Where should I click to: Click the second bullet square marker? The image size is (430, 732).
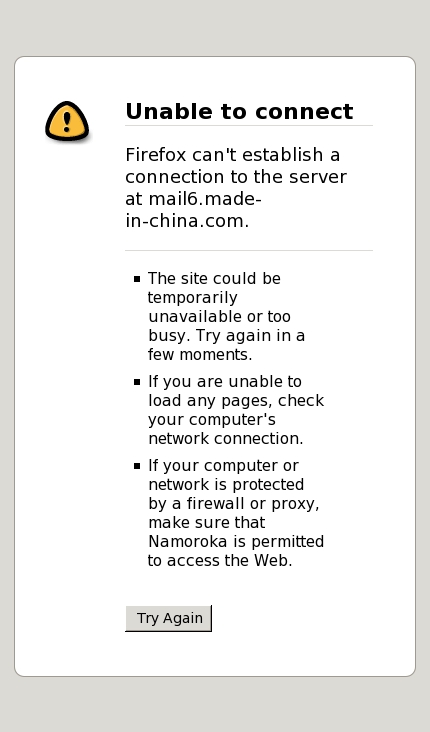[137, 382]
